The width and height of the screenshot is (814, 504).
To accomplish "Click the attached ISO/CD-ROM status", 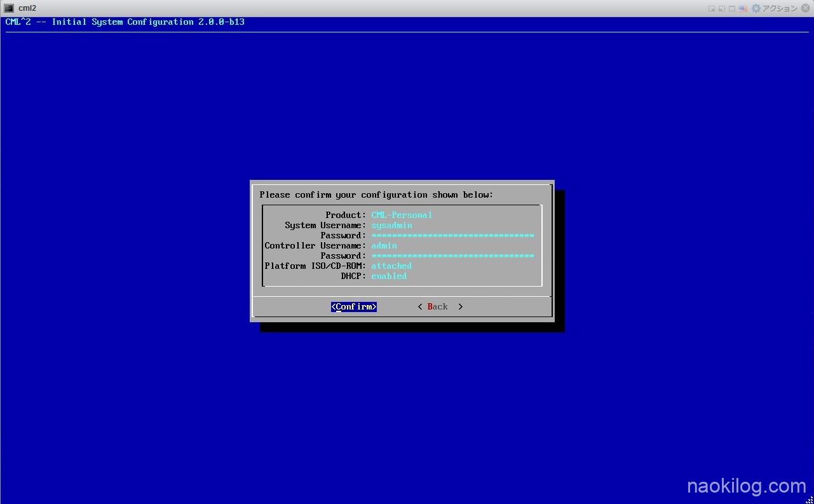I will tap(391, 266).
